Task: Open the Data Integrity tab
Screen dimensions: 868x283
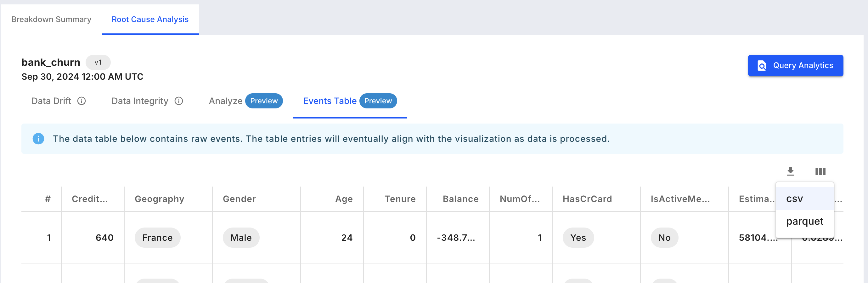Action: [x=147, y=101]
